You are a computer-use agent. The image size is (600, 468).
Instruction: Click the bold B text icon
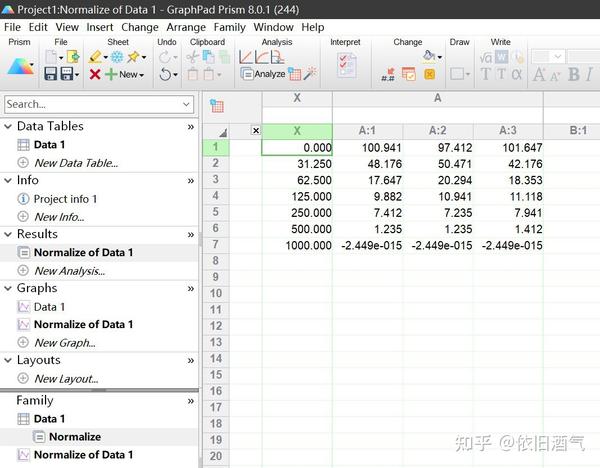[574, 74]
